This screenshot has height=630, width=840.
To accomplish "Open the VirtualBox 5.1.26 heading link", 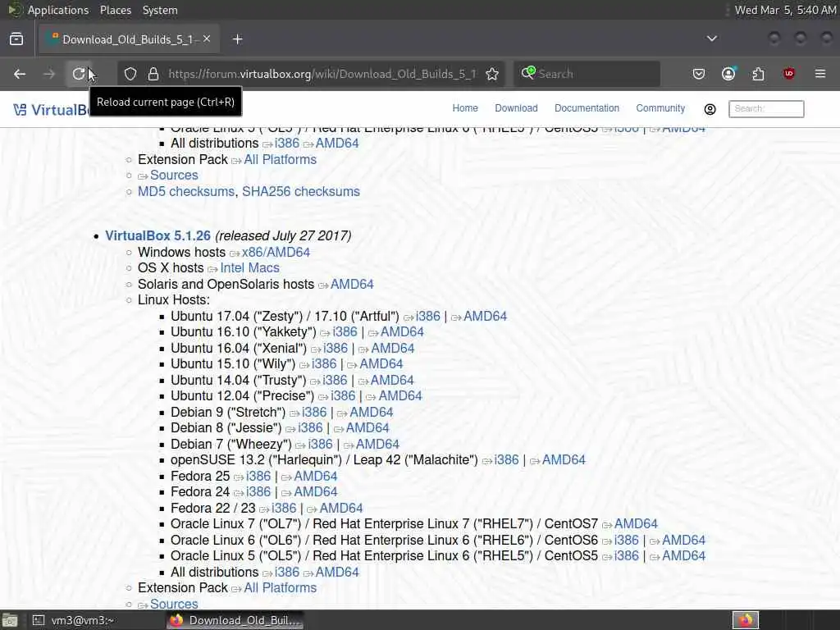I will click(x=158, y=235).
